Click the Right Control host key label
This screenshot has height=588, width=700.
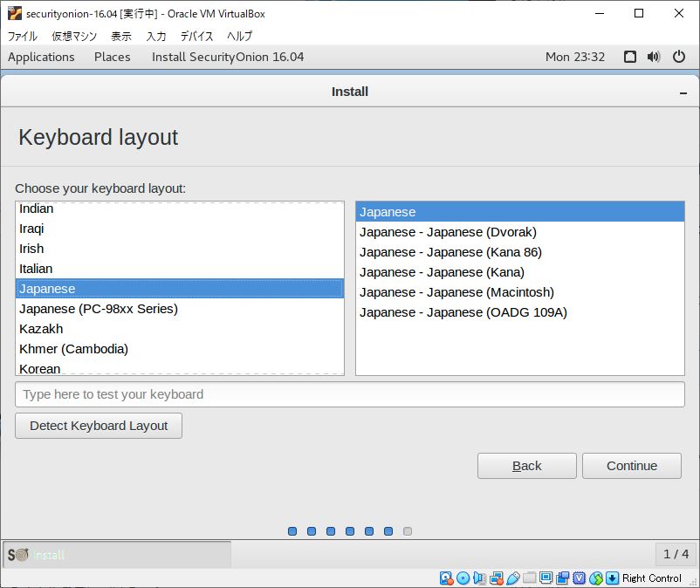pyautogui.click(x=652, y=578)
